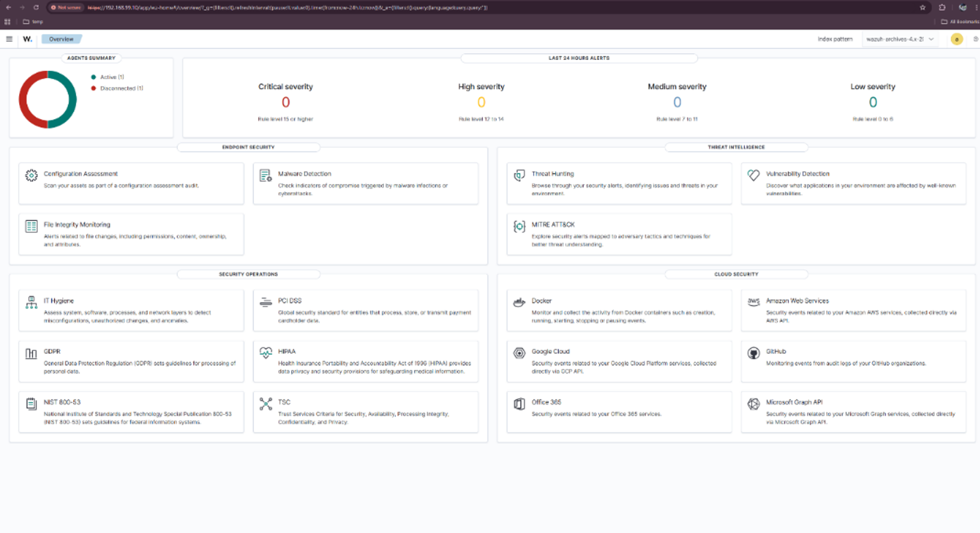
Task: Click the Docker whale icon
Action: 519,302
